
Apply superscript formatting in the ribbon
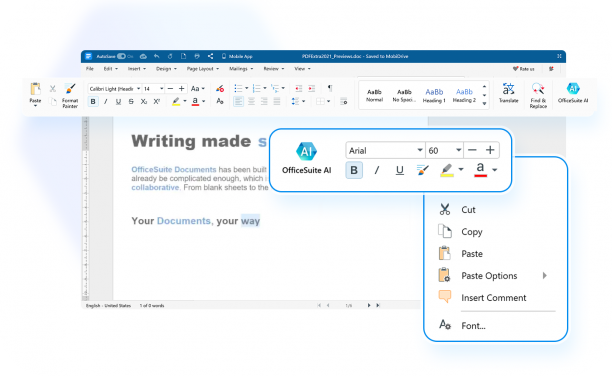[x=157, y=102]
